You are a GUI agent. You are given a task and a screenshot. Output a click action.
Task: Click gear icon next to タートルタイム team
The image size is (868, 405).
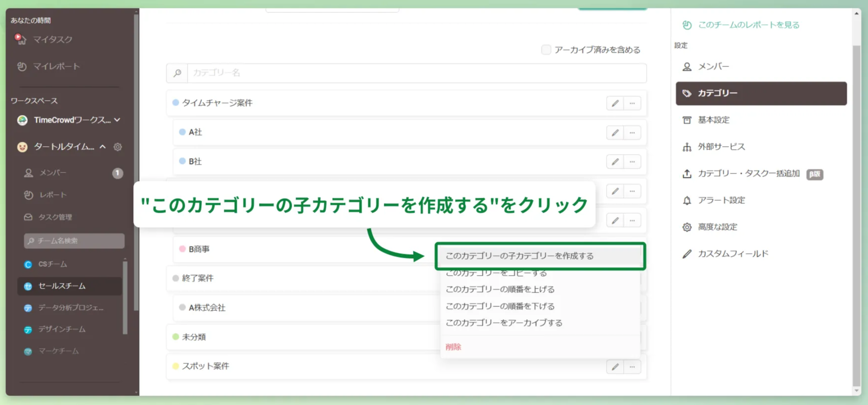(x=117, y=147)
